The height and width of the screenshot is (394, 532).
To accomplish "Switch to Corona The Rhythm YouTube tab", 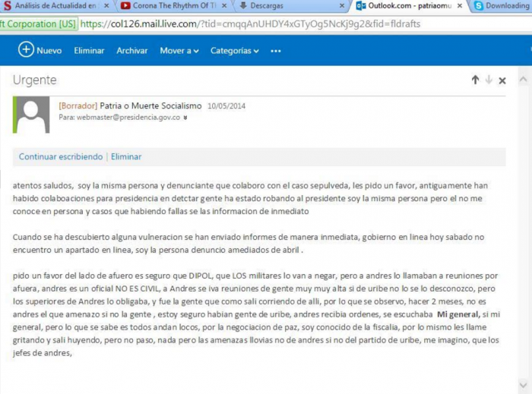I will tap(174, 5).
